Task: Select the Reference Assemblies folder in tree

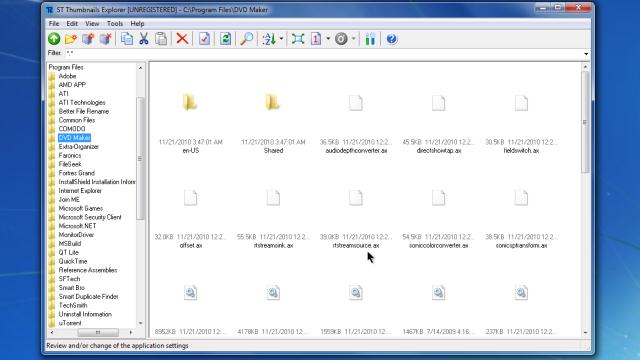Action: click(x=88, y=271)
